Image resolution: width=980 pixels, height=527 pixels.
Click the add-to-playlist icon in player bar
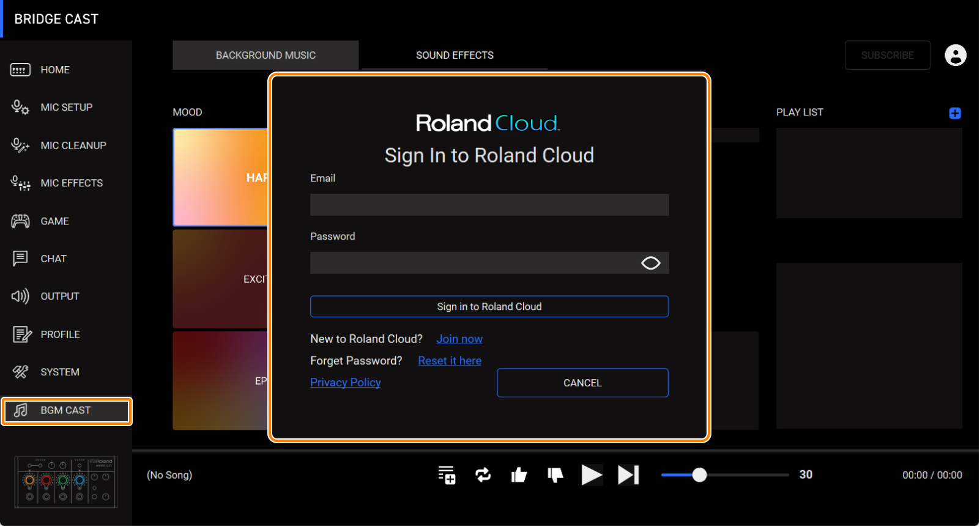click(x=447, y=475)
